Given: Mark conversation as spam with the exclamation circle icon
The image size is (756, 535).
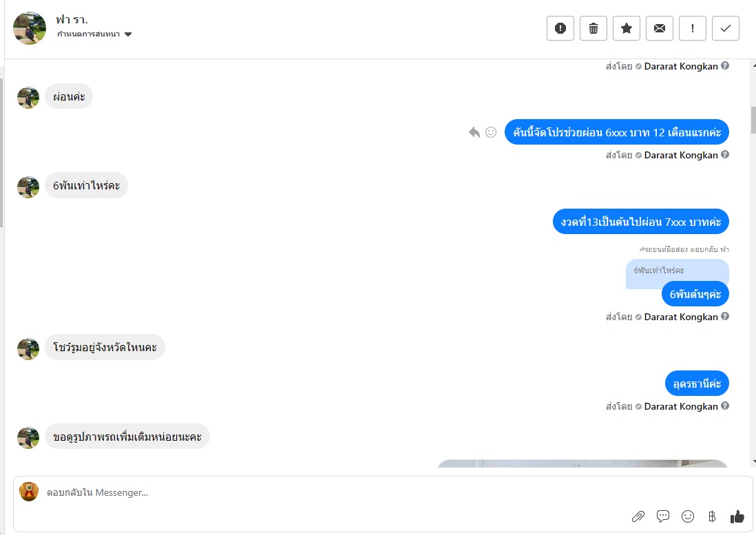Looking at the screenshot, I should [560, 28].
